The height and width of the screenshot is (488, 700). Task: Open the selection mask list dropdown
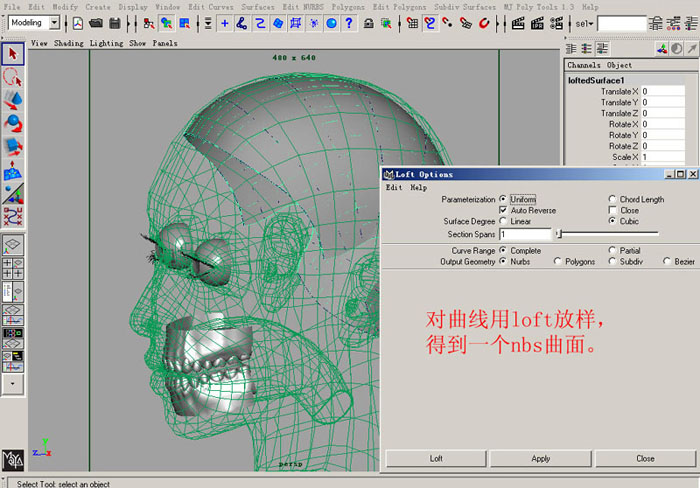click(208, 23)
